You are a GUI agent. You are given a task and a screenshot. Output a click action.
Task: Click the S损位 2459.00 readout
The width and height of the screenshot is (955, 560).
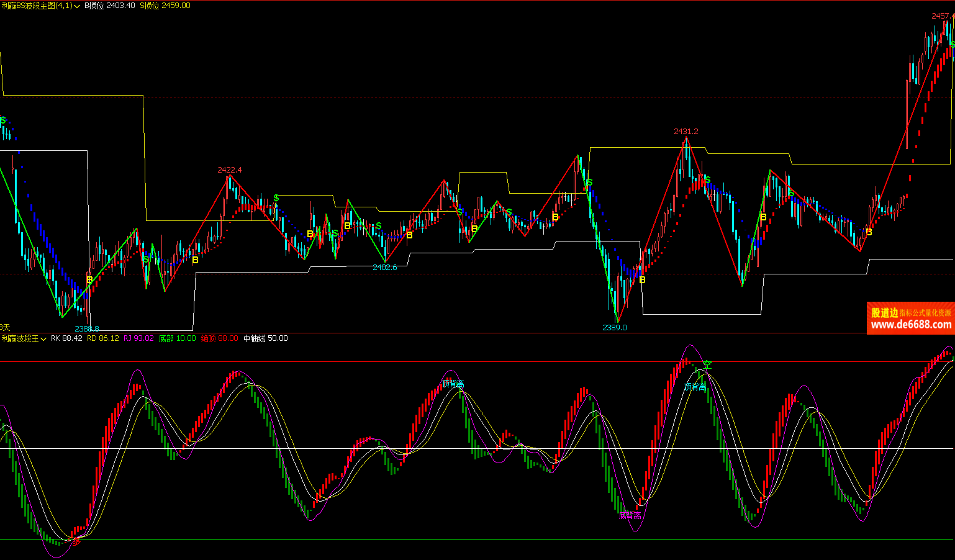click(165, 6)
